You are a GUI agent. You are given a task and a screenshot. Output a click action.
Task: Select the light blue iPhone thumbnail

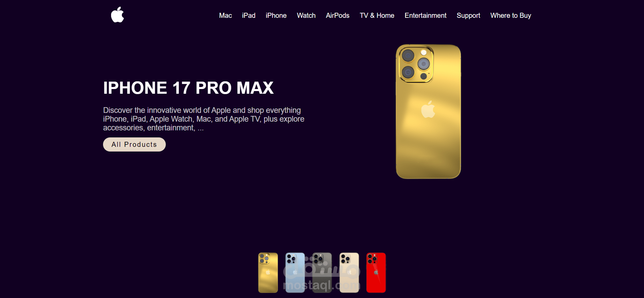pos(295,273)
